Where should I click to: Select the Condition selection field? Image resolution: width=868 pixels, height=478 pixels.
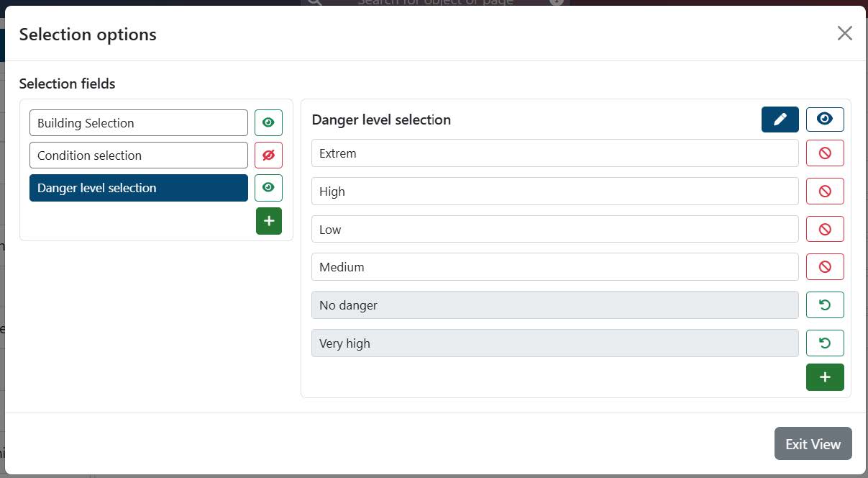pos(138,155)
